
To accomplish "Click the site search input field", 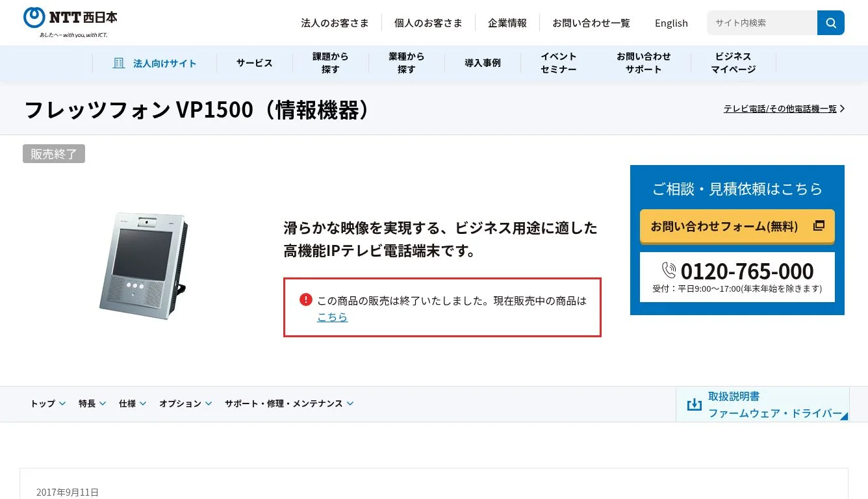I will pos(762,23).
